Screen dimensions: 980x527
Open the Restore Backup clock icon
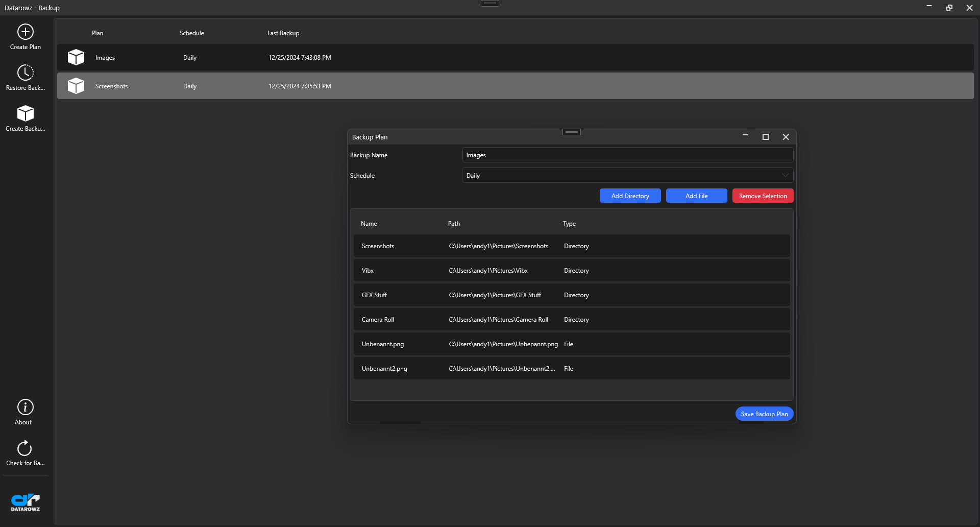[26, 73]
